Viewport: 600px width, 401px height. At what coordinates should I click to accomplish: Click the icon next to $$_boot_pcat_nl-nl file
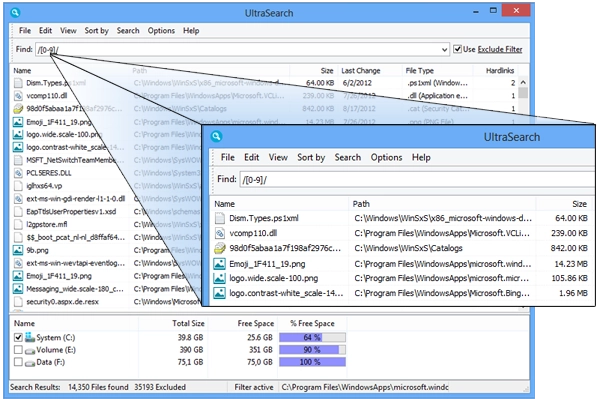(18, 237)
